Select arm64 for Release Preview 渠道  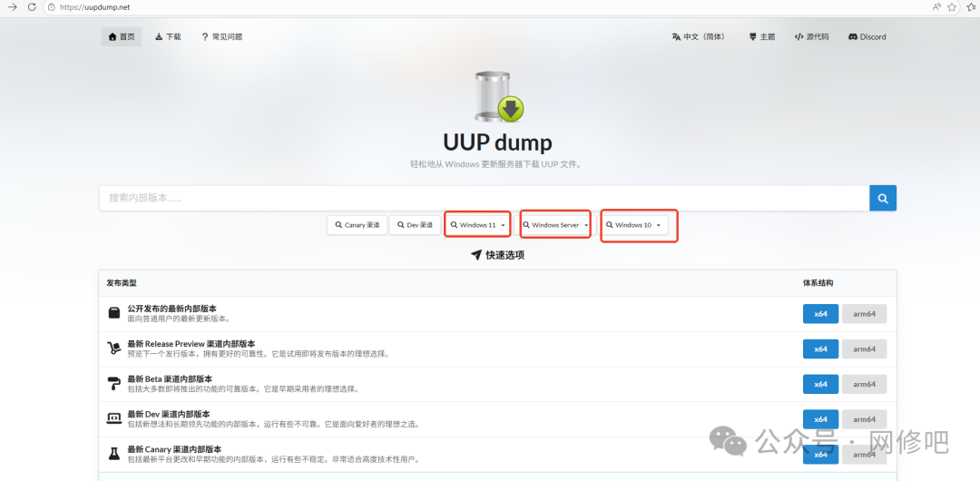(x=864, y=349)
